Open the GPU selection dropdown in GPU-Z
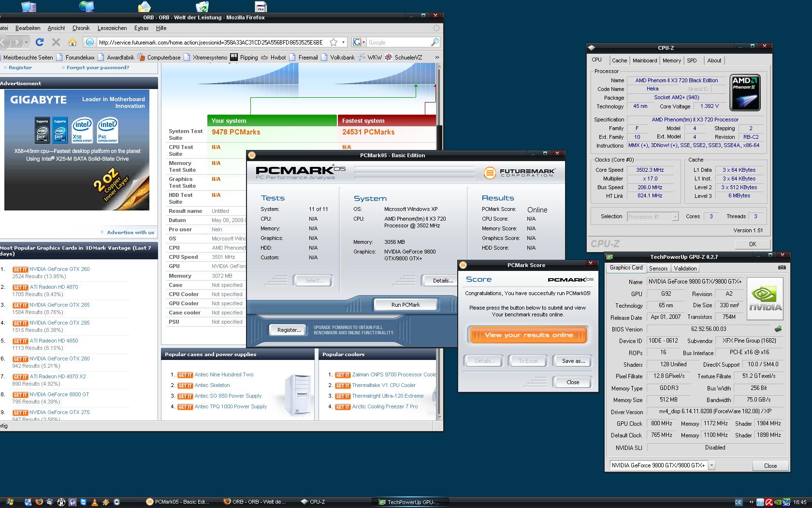812x508 pixels. tap(711, 465)
